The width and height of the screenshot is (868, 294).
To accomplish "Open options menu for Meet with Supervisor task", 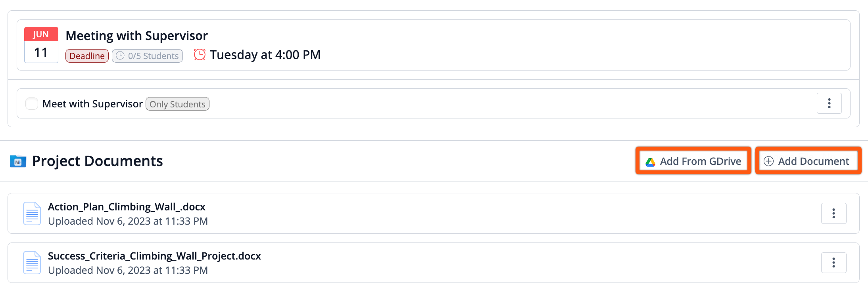I will tap(829, 103).
